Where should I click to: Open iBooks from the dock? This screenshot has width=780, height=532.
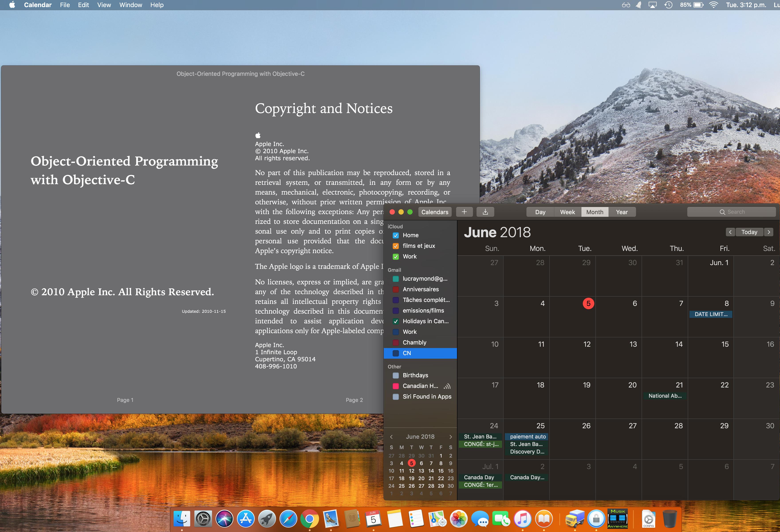click(544, 518)
